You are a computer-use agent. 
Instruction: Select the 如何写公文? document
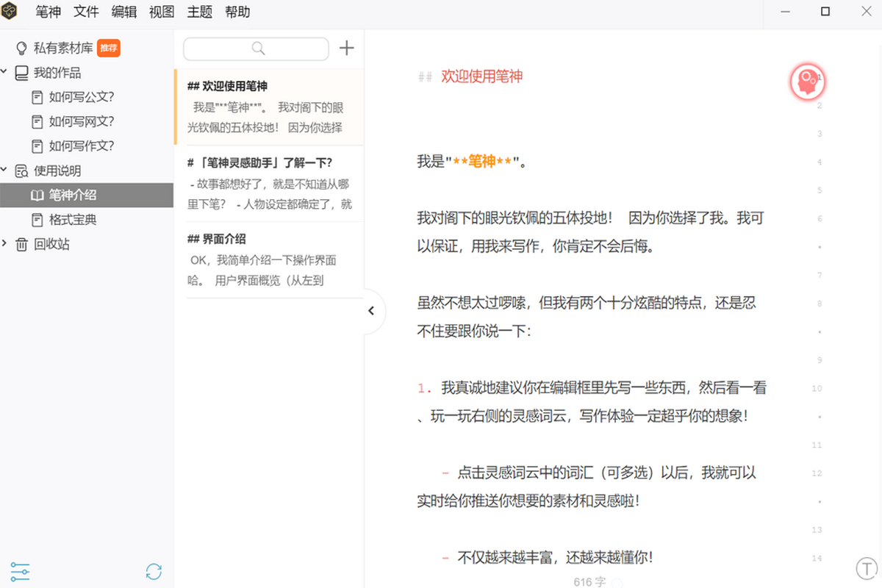pos(82,97)
